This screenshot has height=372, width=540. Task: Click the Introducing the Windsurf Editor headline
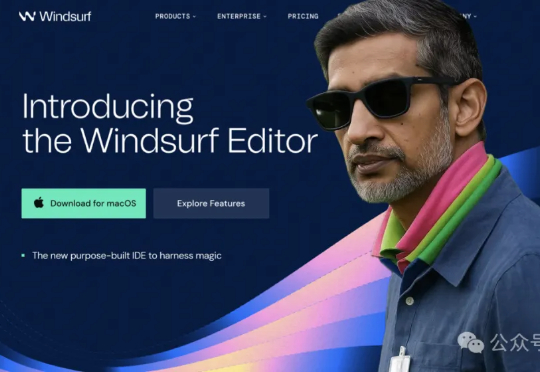pyautogui.click(x=170, y=123)
